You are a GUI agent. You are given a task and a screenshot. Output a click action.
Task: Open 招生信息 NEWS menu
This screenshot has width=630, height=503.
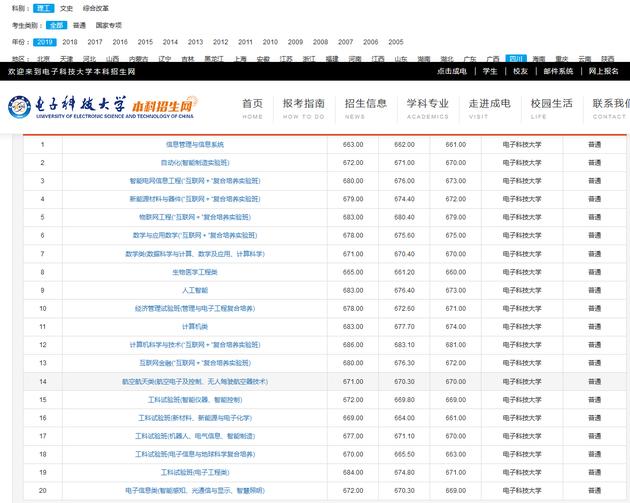(366, 108)
